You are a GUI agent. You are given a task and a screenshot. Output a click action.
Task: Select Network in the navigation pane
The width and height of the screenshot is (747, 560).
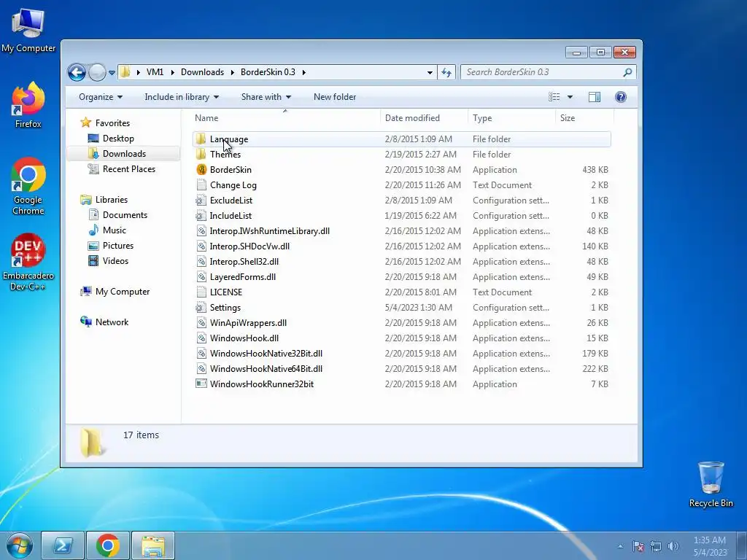[112, 322]
